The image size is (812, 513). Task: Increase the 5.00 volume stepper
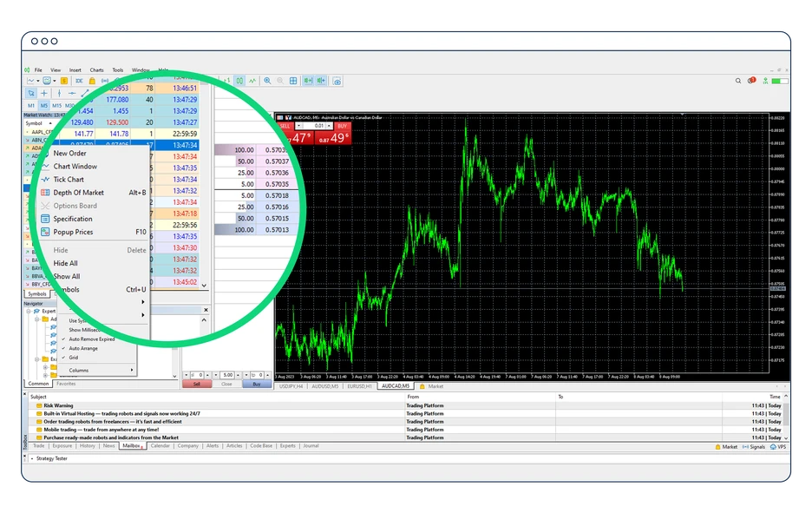pos(238,375)
